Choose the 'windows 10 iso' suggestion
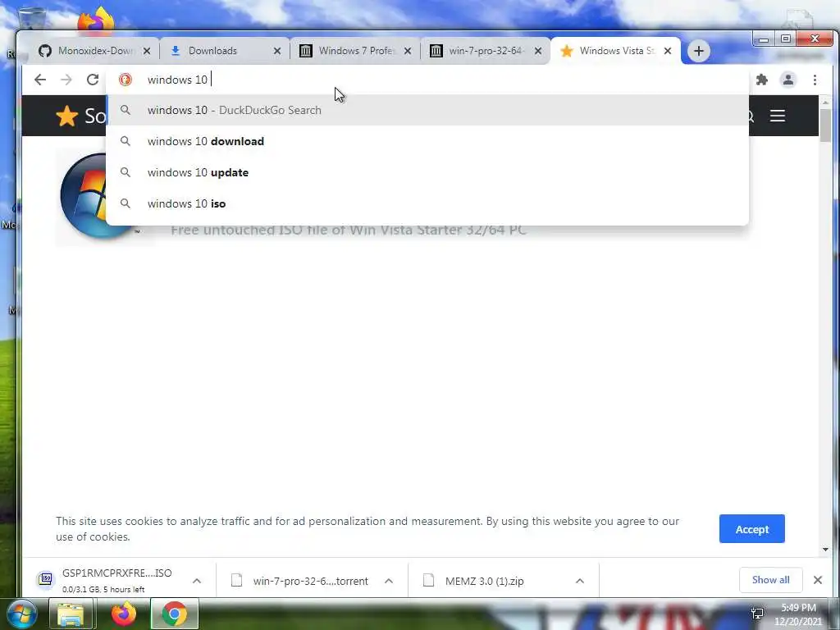 (x=427, y=203)
